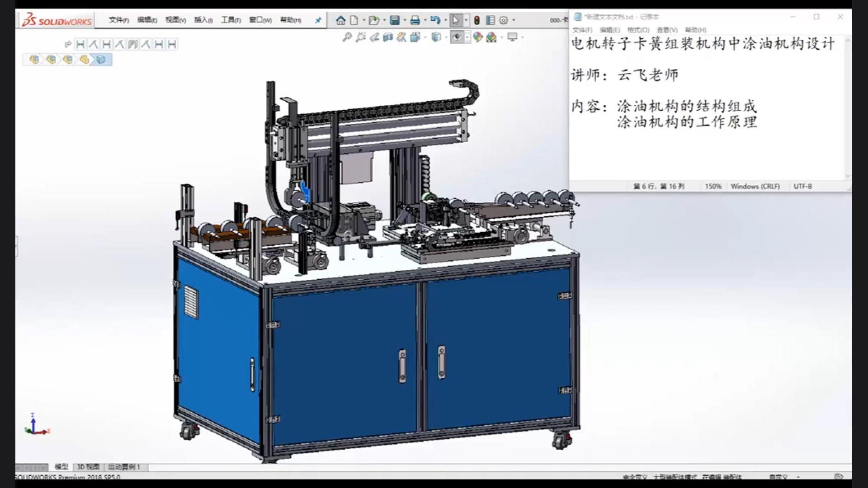Switch to the 3D 视图 tab
The height and width of the screenshot is (488, 868).
point(88,467)
